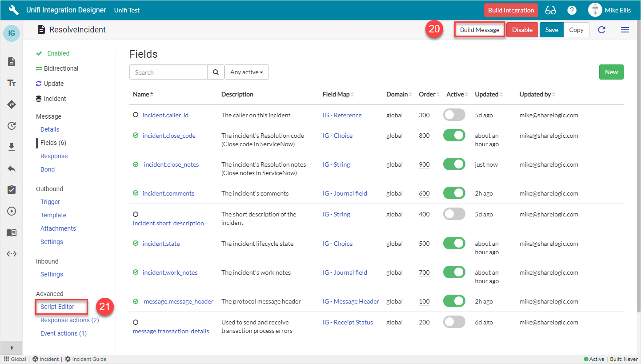
Task: Open the hamburger menu icon
Action: pos(625,30)
